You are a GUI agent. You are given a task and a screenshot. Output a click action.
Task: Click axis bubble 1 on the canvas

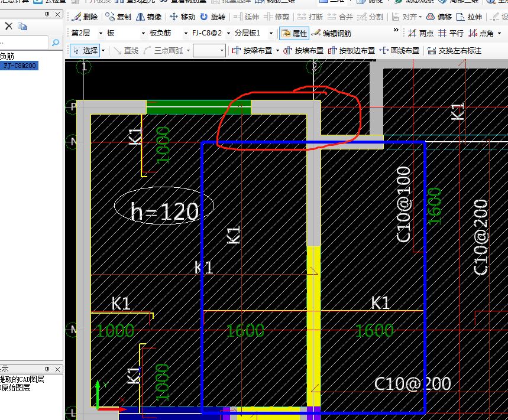coord(84,67)
